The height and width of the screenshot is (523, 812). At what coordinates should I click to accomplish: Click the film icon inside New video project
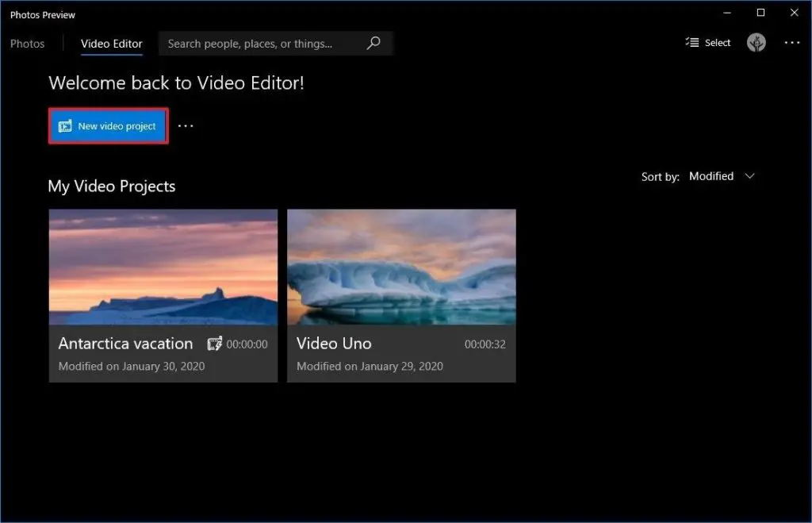click(x=65, y=126)
